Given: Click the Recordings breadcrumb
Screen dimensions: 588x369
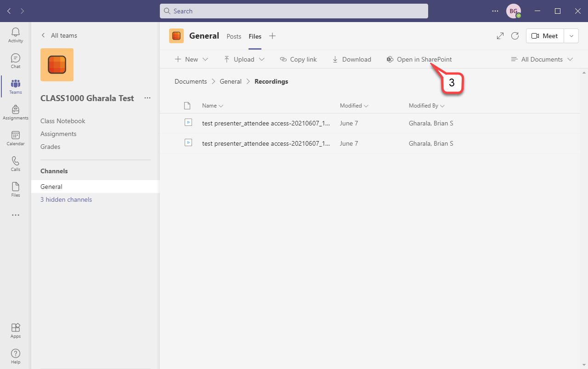Looking at the screenshot, I should pos(271,81).
